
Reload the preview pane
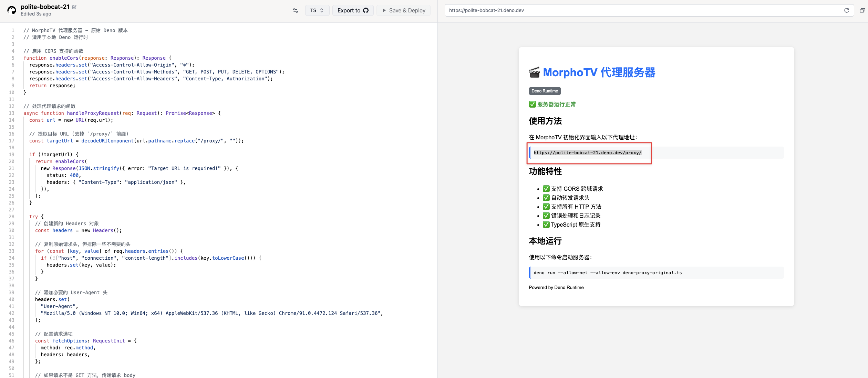coord(846,10)
